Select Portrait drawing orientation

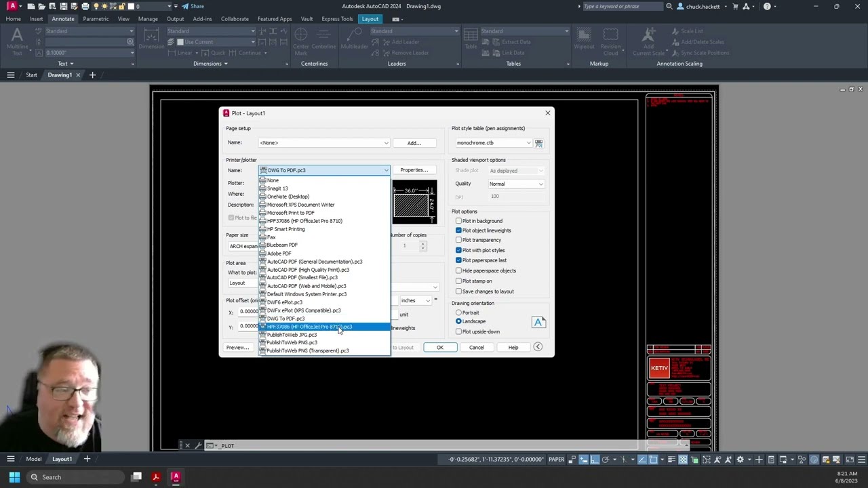click(x=459, y=313)
